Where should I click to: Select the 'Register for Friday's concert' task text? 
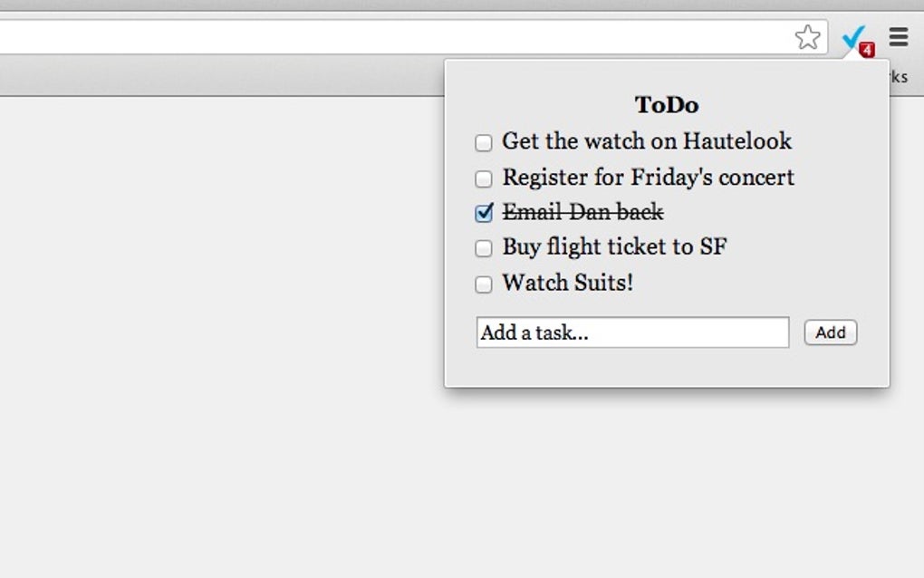point(648,178)
